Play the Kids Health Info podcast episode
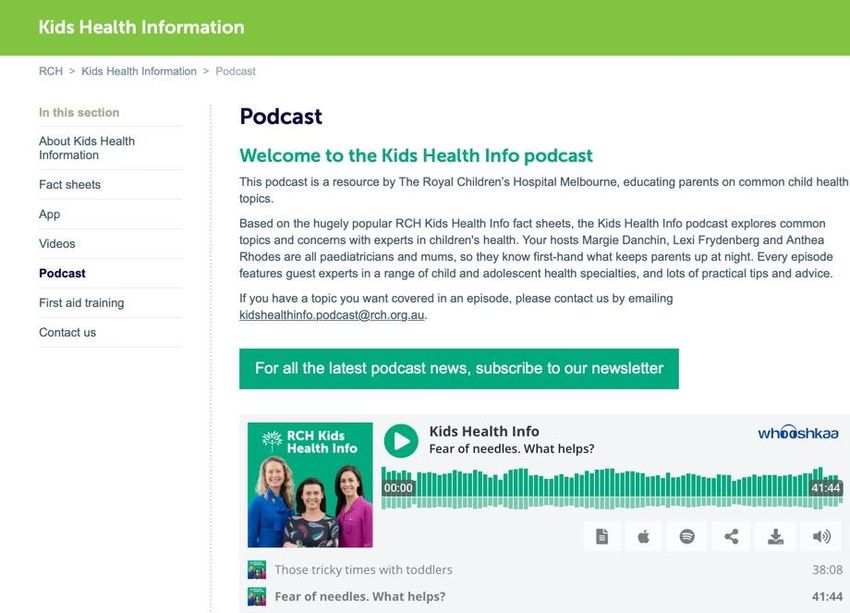 [401, 441]
